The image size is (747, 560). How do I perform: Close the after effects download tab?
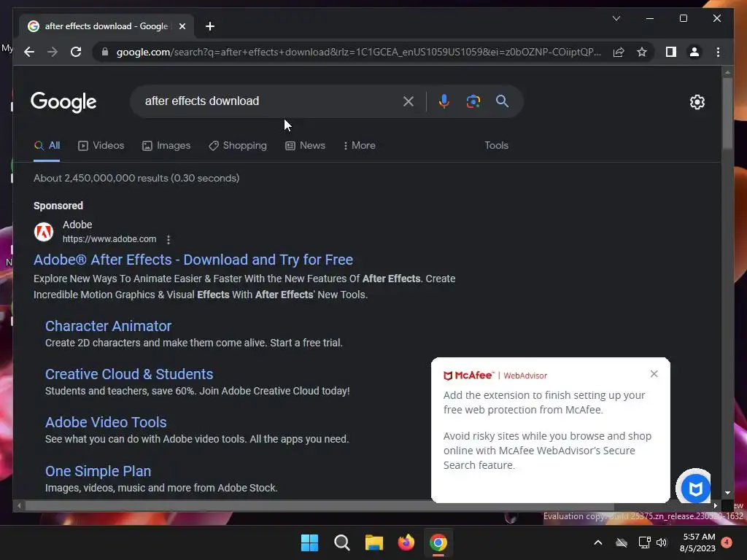(182, 26)
